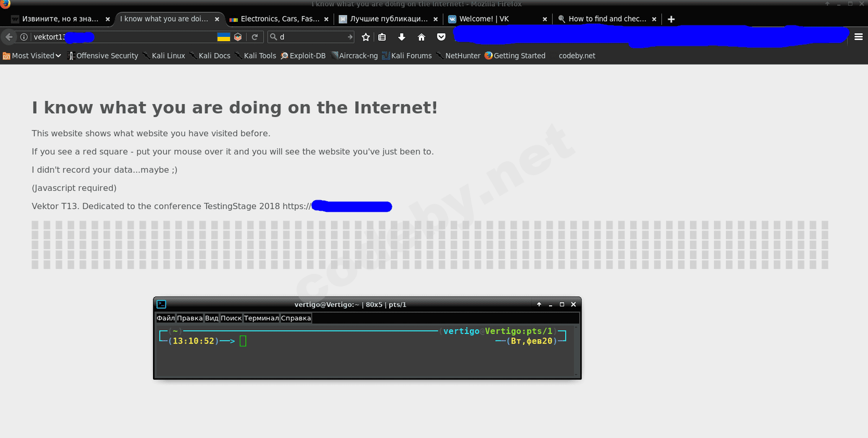
Task: Open the Терминал menu in the terminal
Action: (261, 318)
